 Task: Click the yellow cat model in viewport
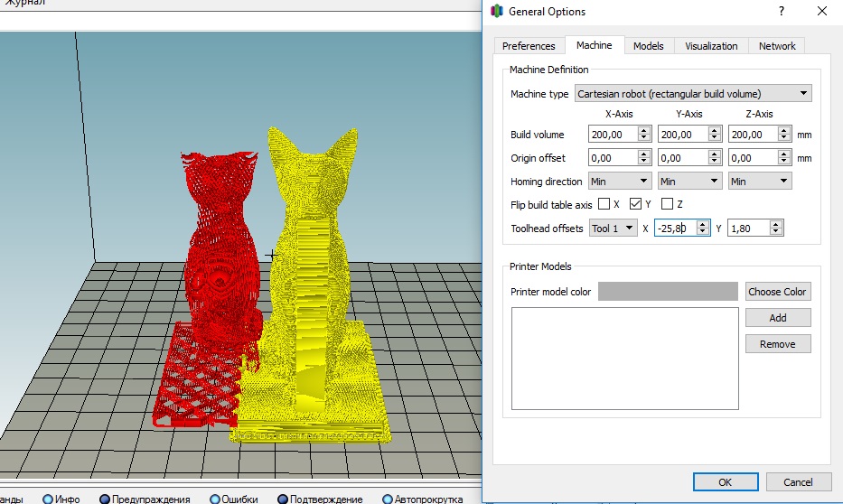click(x=314, y=268)
